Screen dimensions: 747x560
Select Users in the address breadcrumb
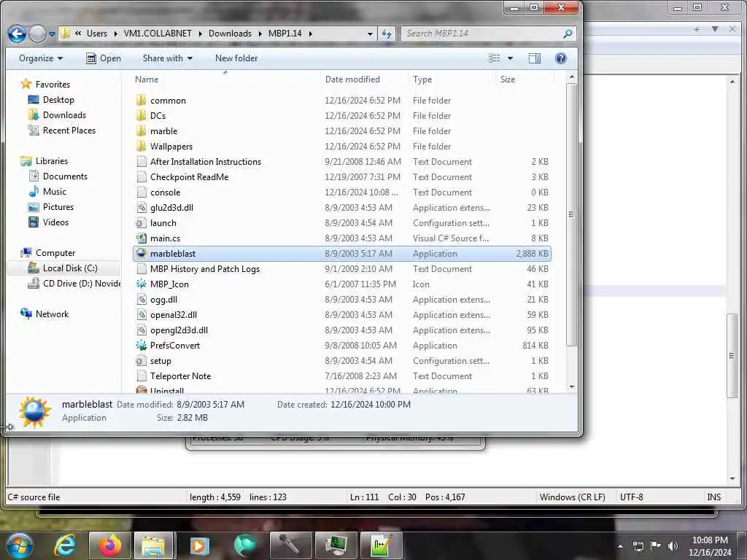coord(97,34)
